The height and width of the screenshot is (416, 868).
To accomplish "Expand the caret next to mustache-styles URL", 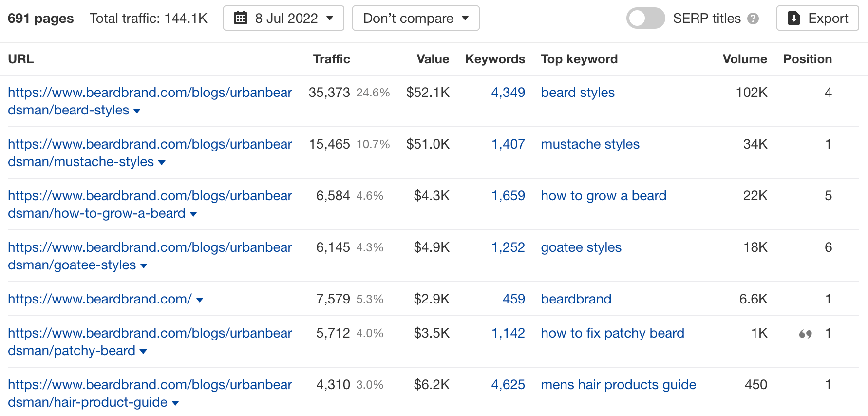I will (x=162, y=163).
